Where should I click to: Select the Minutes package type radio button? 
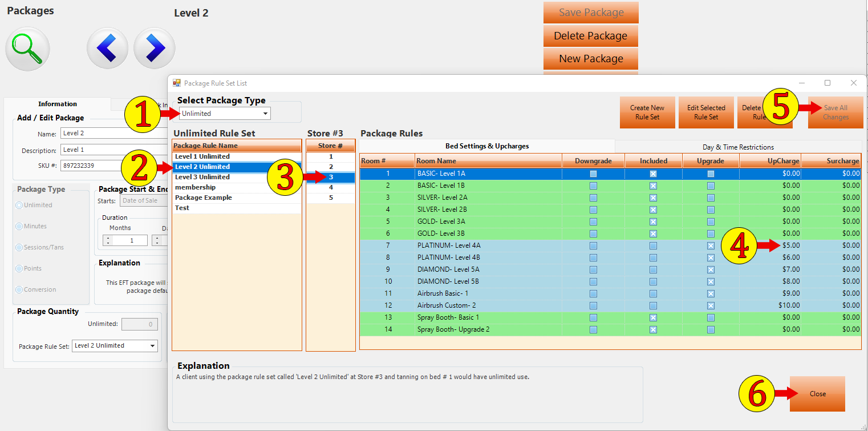tap(20, 226)
